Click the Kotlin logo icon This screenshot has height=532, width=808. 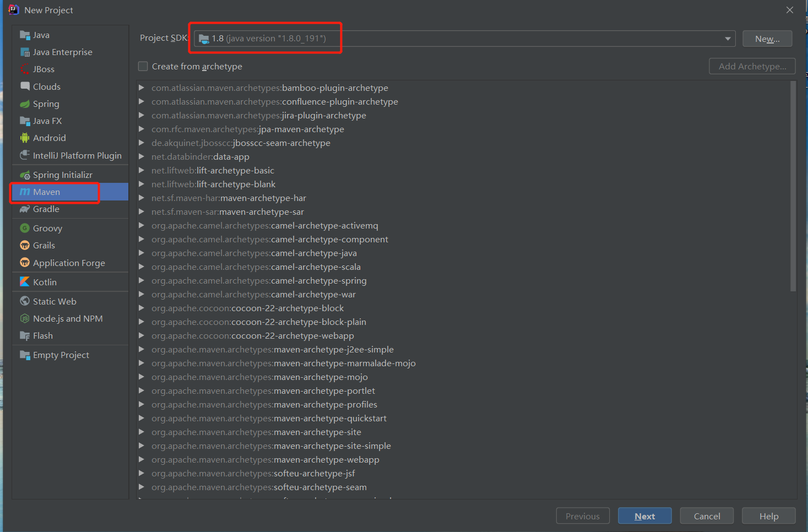[x=25, y=282]
